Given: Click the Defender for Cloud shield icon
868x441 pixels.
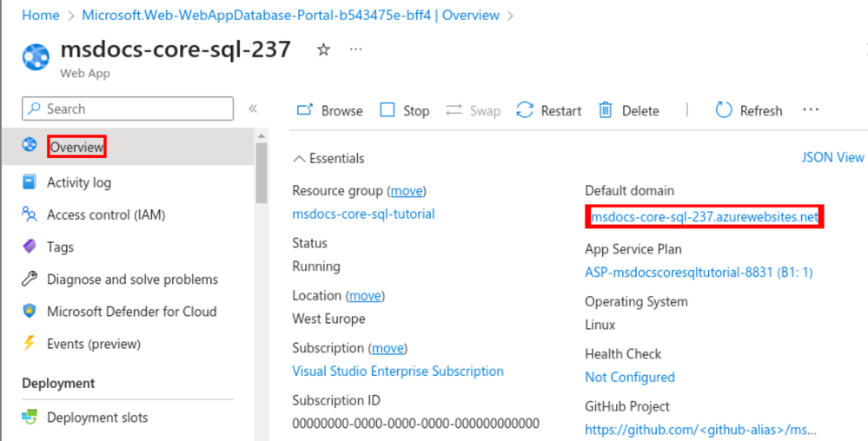Looking at the screenshot, I should coord(30,311).
